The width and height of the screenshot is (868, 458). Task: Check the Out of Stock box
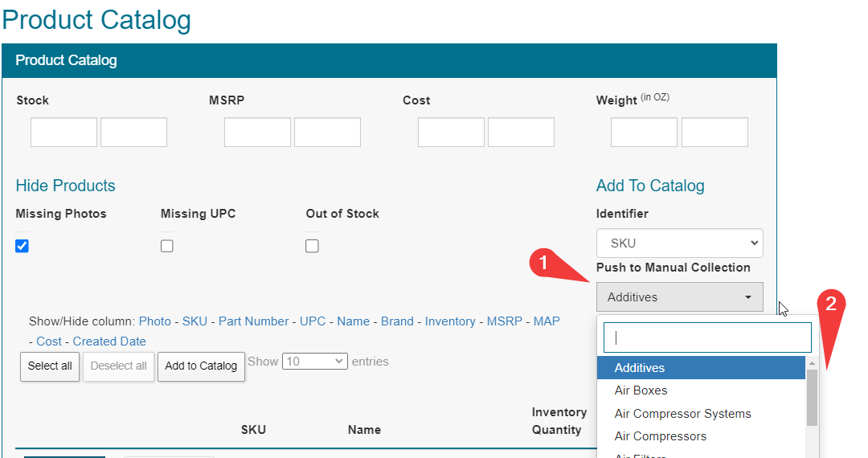pos(312,246)
